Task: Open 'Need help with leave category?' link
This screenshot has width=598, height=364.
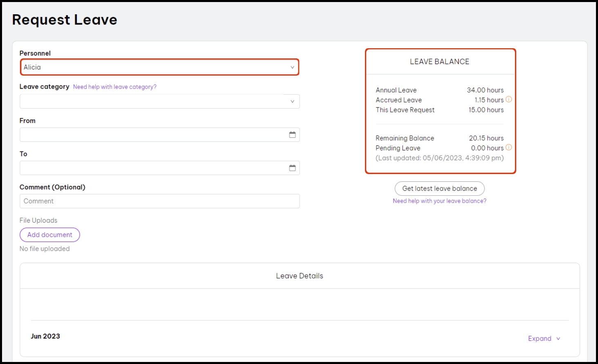Action: (114, 87)
